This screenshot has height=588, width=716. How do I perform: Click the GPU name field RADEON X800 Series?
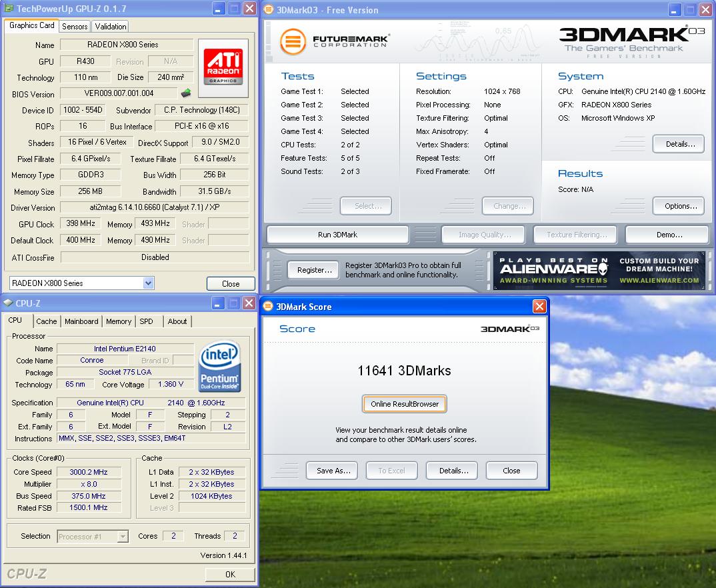pos(127,45)
